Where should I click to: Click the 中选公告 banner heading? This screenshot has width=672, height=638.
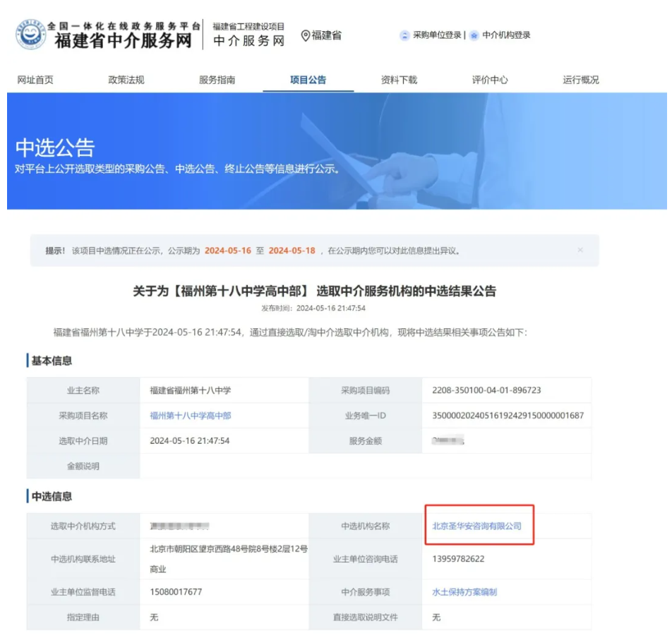(55, 148)
